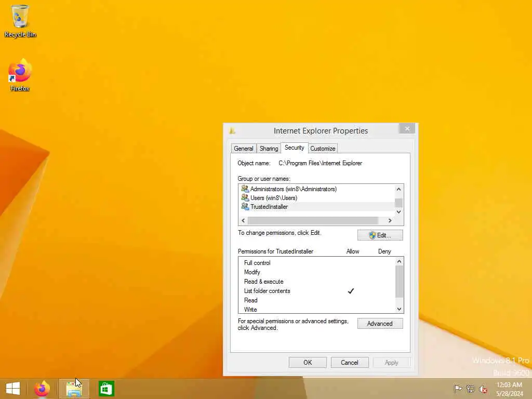Open the Customize tab
The image size is (532, 399).
[323, 148]
